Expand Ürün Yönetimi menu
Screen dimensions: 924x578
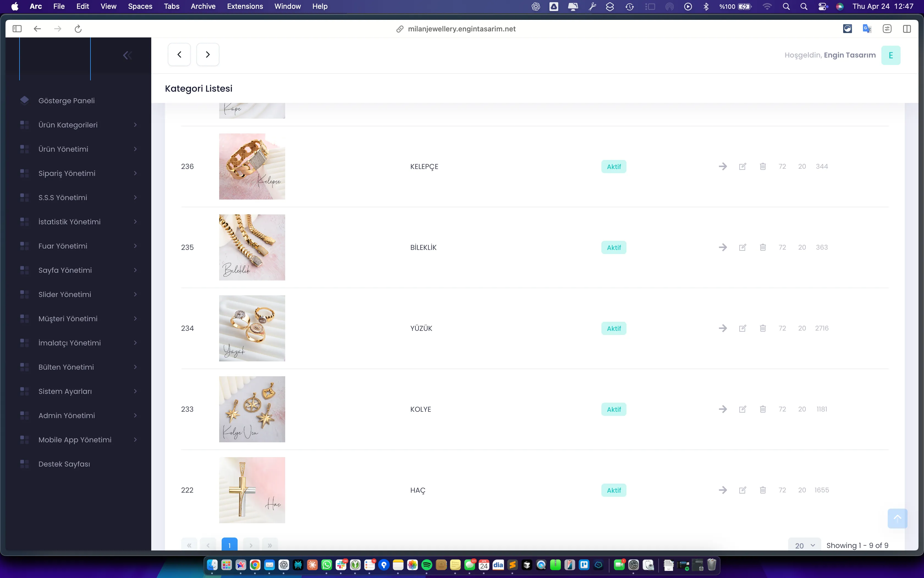tap(78, 149)
